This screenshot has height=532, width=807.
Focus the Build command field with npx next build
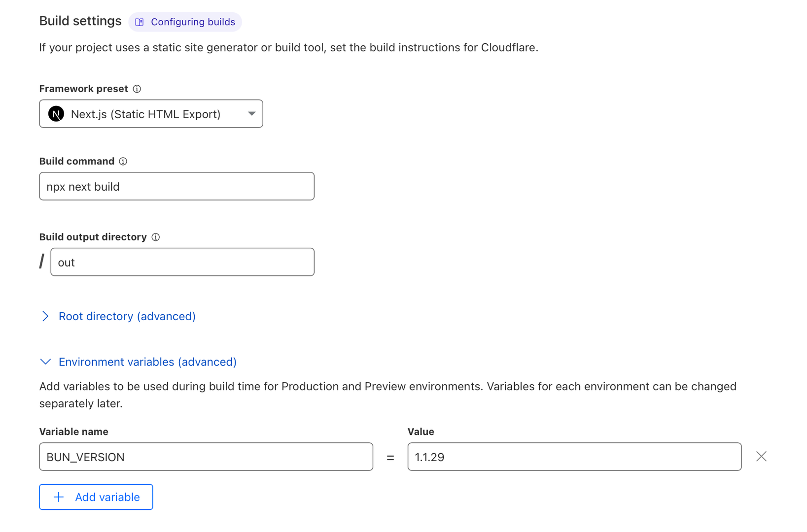click(176, 187)
